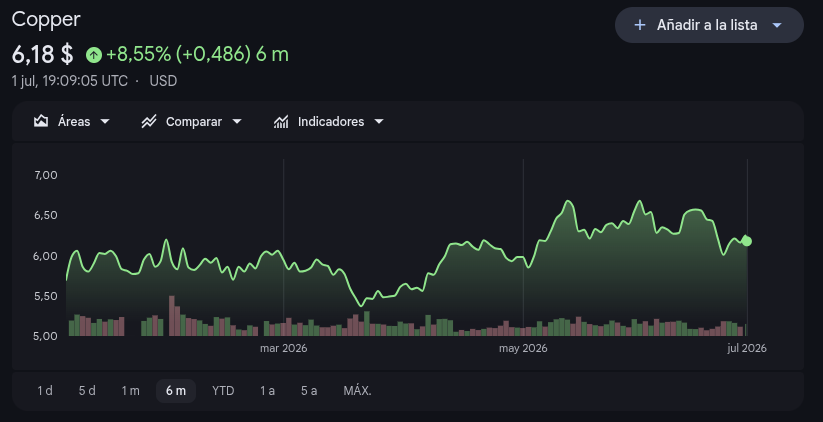Viewport: 823px width, 422px height.
Task: Select the MÁX. time range
Action: 357,391
